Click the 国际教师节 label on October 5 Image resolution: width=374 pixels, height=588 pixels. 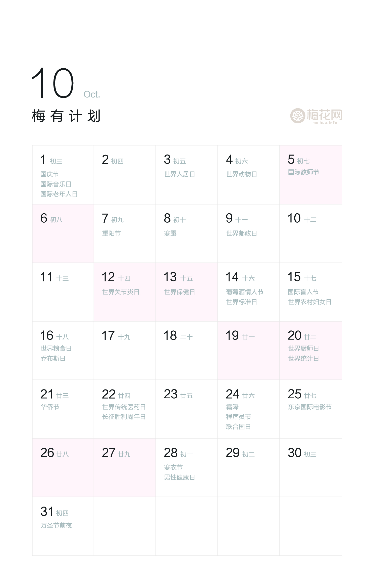[303, 172]
